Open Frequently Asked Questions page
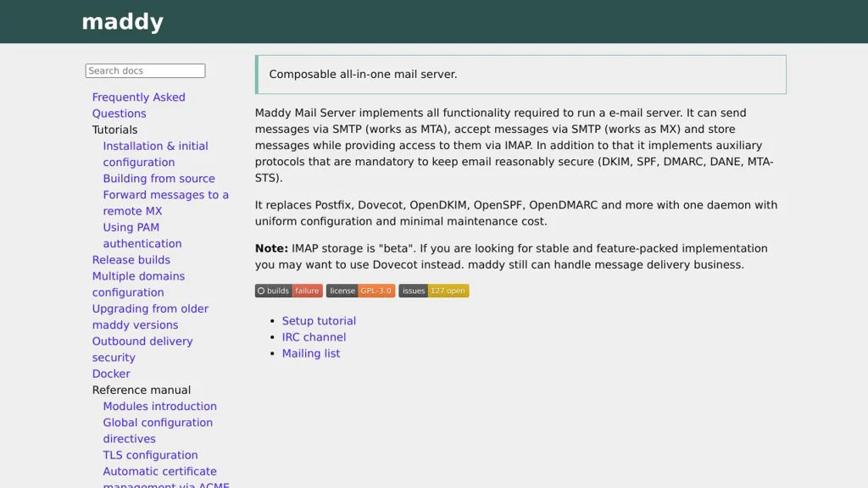This screenshot has width=868, height=488. [x=138, y=105]
